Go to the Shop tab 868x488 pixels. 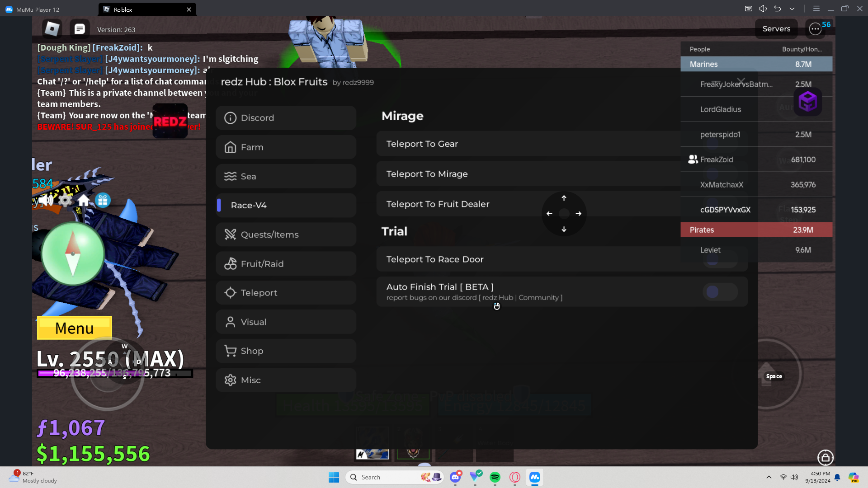coord(286,351)
